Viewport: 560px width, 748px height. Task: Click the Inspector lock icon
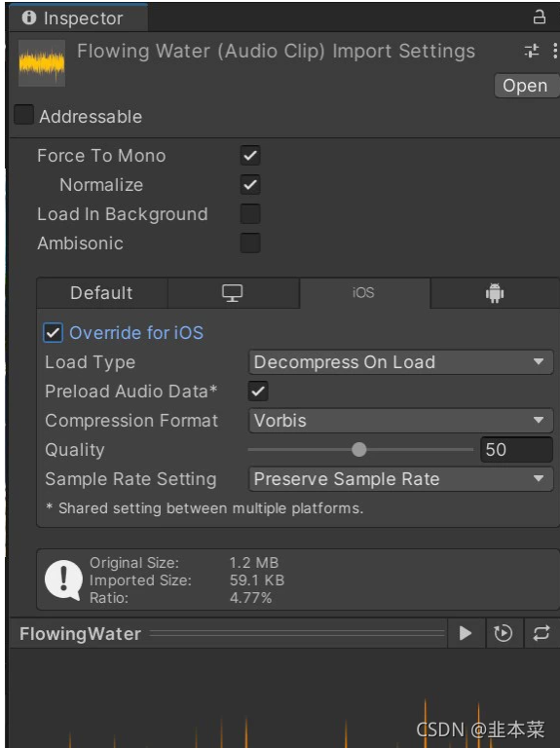539,18
